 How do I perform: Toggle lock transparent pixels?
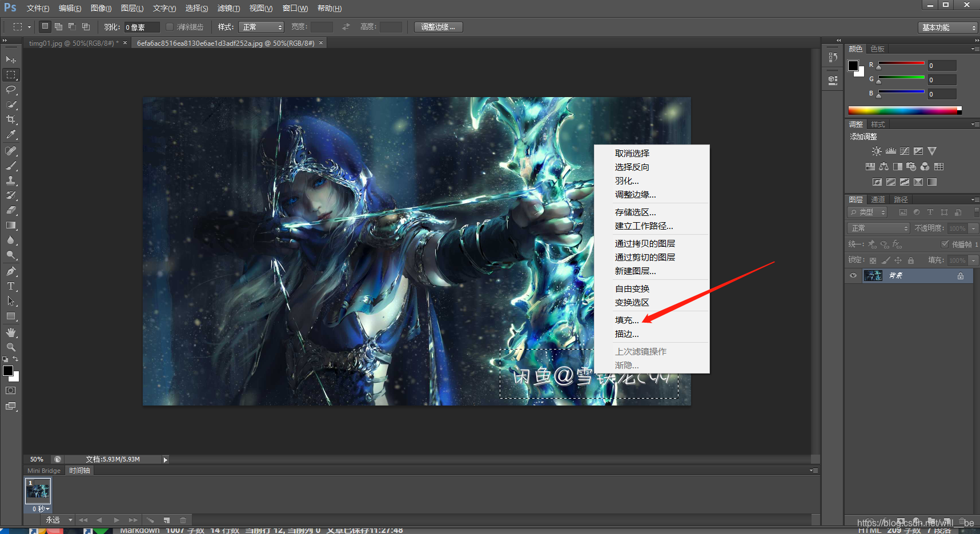tap(873, 260)
